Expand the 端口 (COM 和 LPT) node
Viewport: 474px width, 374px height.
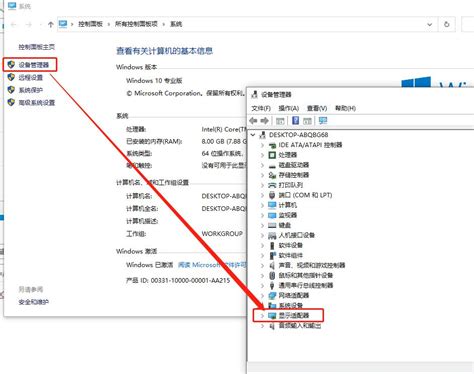262,195
